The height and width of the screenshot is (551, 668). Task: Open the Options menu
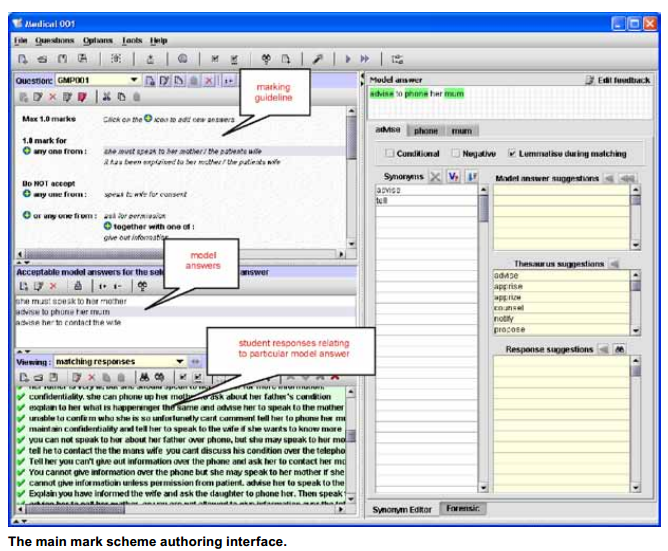[98, 40]
